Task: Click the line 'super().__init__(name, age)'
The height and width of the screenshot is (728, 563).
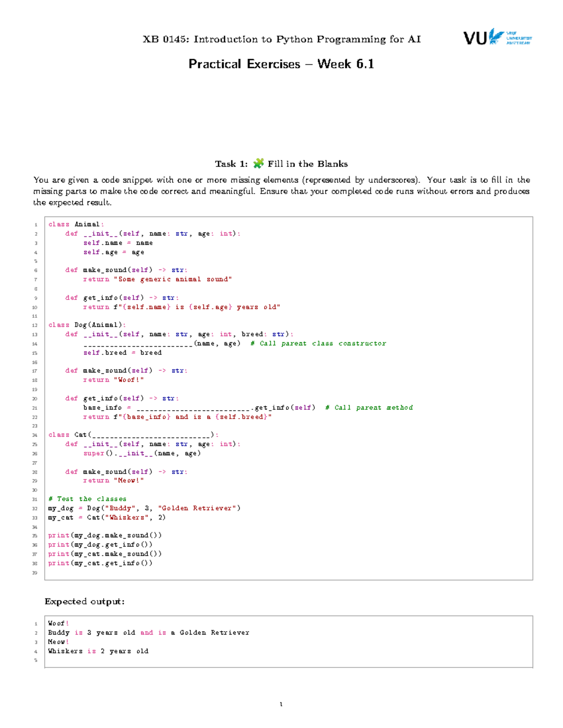Action: 142,453
